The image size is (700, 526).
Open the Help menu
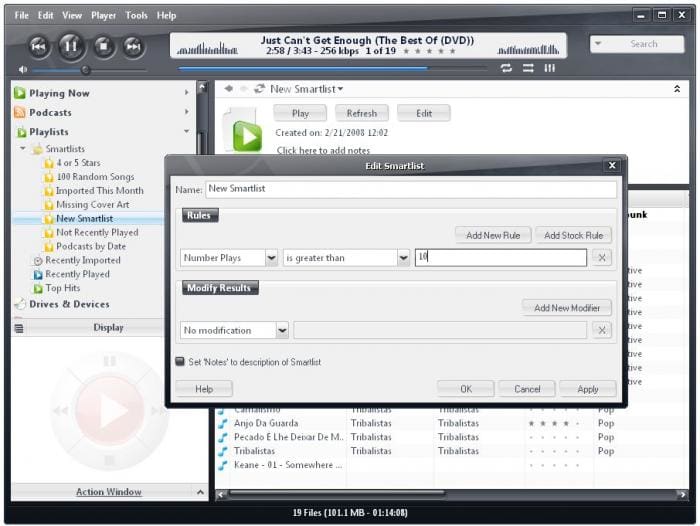167,15
